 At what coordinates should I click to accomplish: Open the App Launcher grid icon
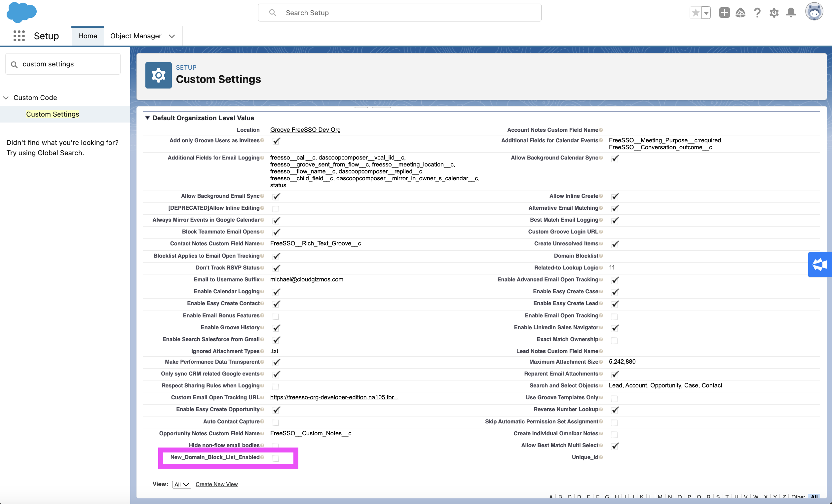pyautogui.click(x=19, y=36)
